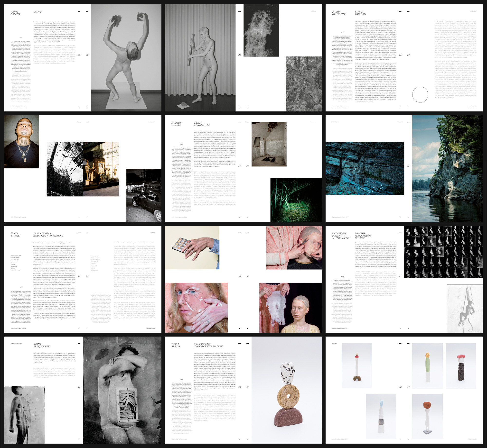Image resolution: width=487 pixels, height=448 pixels.
Task: Select the repeated monkey grid image
Action: pyautogui.click(x=443, y=252)
